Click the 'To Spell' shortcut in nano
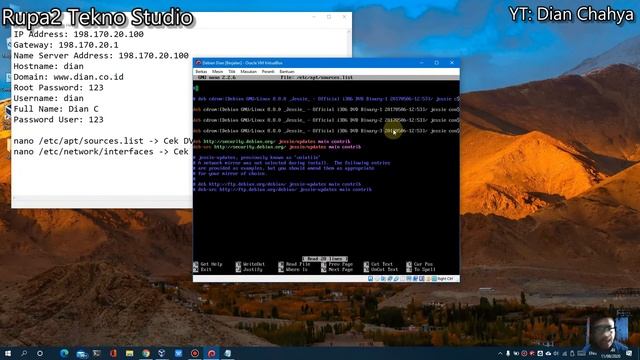 [421, 269]
